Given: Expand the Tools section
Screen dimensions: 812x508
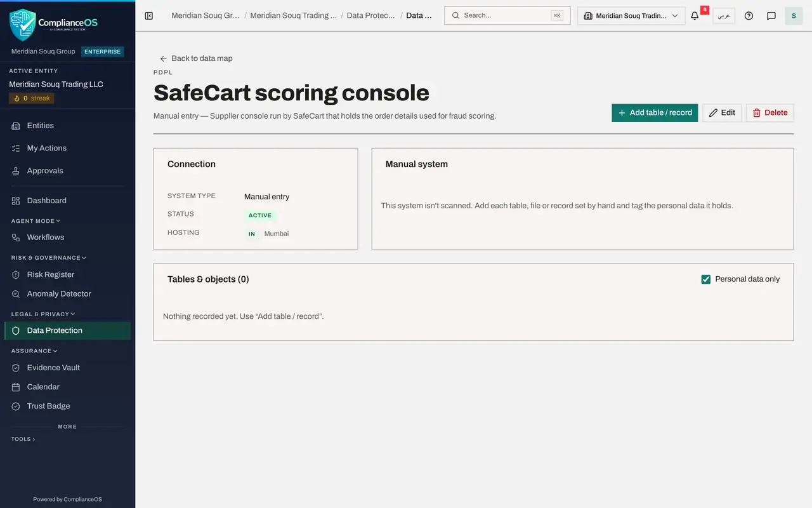Looking at the screenshot, I should [23, 439].
